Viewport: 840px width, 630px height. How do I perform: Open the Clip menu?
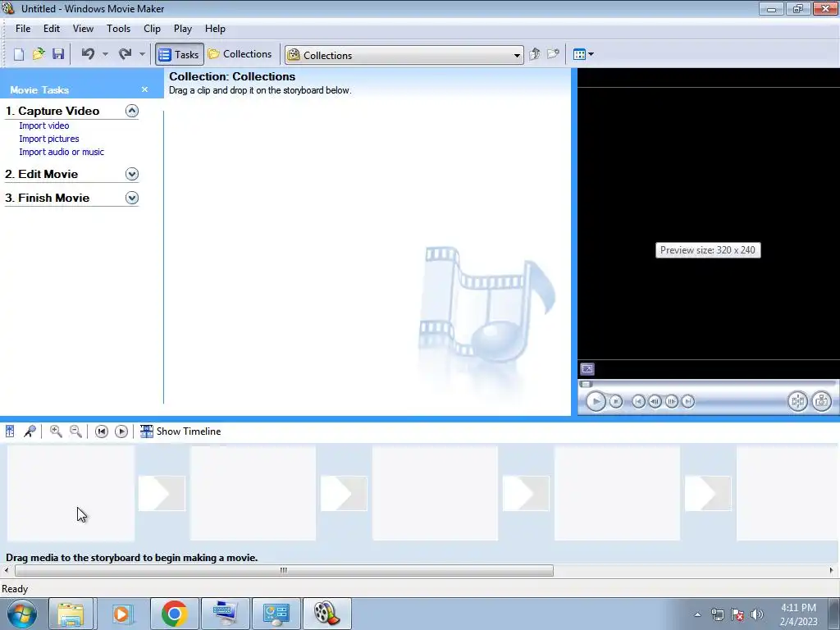[x=152, y=29]
